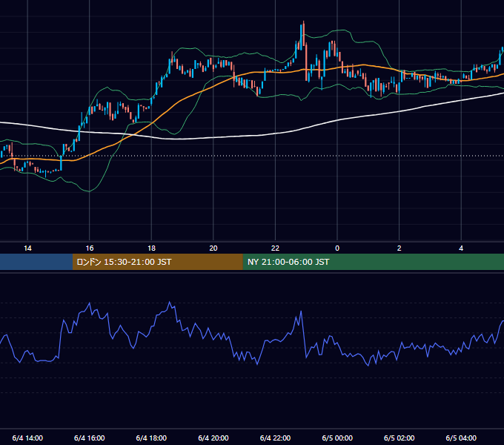This screenshot has width=504, height=445.
Task: Click the 16 hour label on price chart axis
Action: click(x=90, y=248)
